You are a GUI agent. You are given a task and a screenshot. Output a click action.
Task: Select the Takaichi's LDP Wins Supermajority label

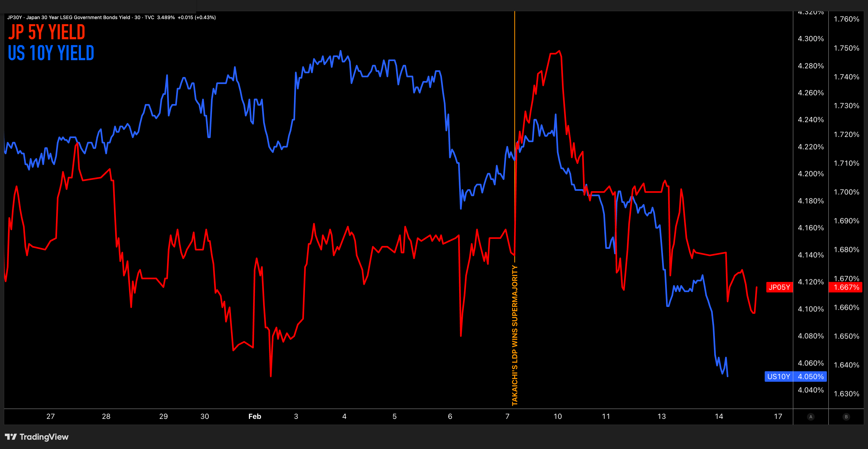pos(515,335)
